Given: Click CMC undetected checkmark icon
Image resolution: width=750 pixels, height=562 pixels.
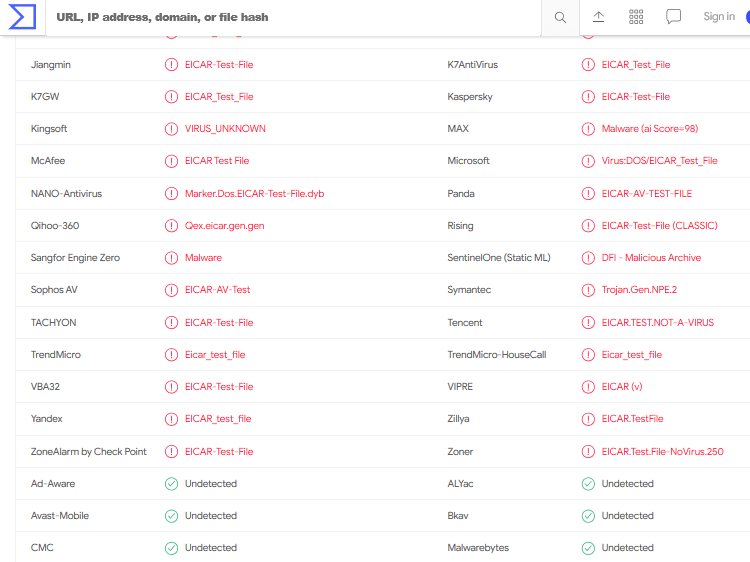Looking at the screenshot, I should 171,548.
